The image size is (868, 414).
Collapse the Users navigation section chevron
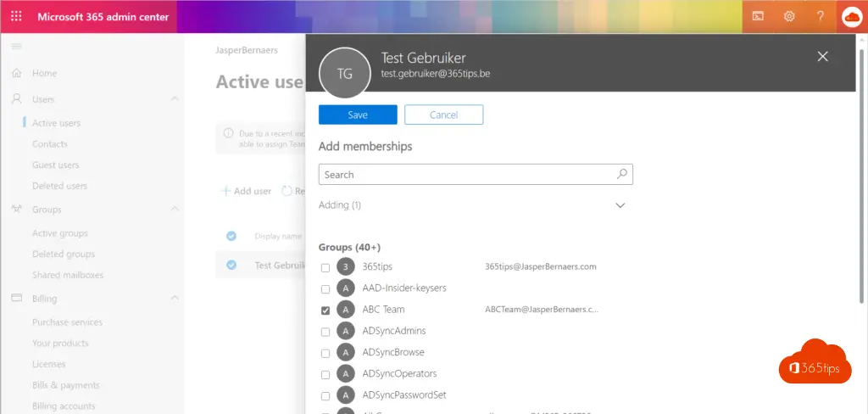click(175, 98)
